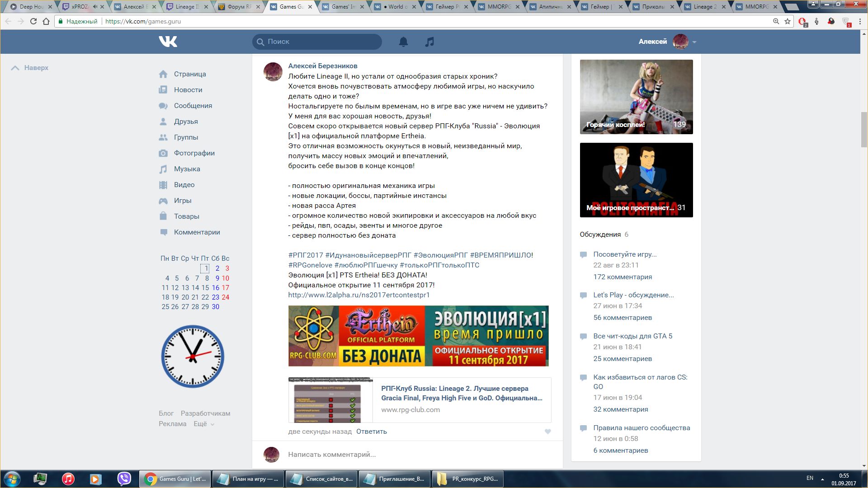Click the Новости icon in sidebar
Image resolution: width=868 pixels, height=488 pixels.
click(x=163, y=90)
